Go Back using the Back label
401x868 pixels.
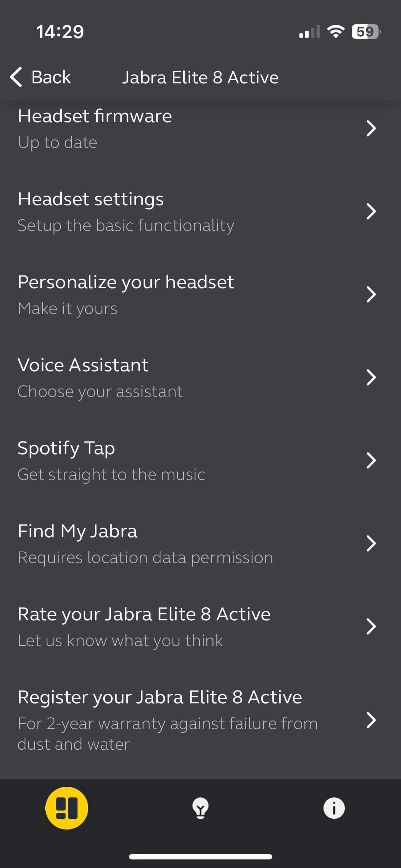51,77
